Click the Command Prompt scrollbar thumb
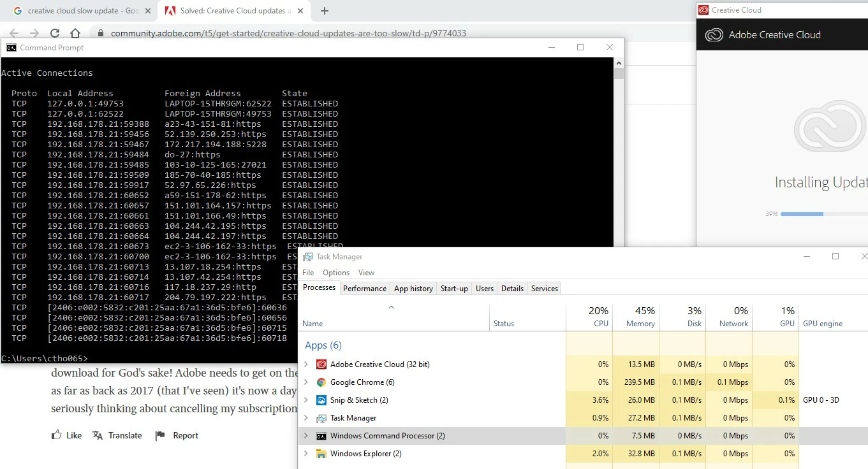The width and height of the screenshot is (868, 469). (619, 73)
